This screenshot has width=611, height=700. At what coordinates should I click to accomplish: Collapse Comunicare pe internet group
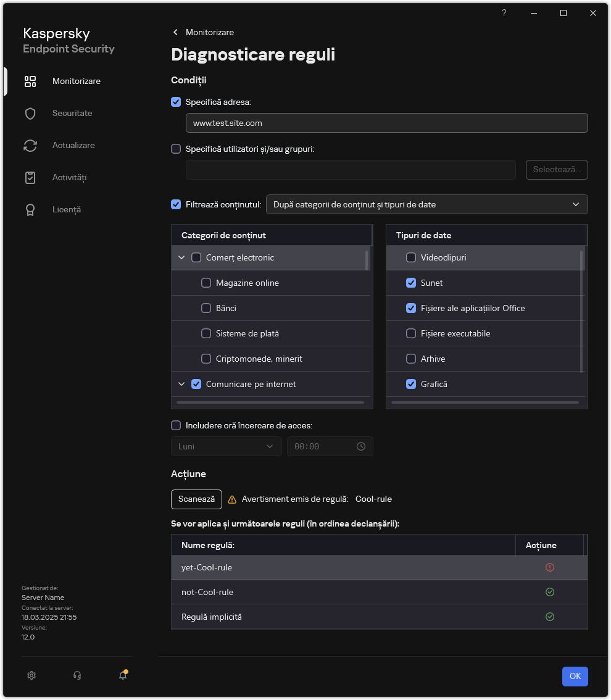(x=181, y=384)
